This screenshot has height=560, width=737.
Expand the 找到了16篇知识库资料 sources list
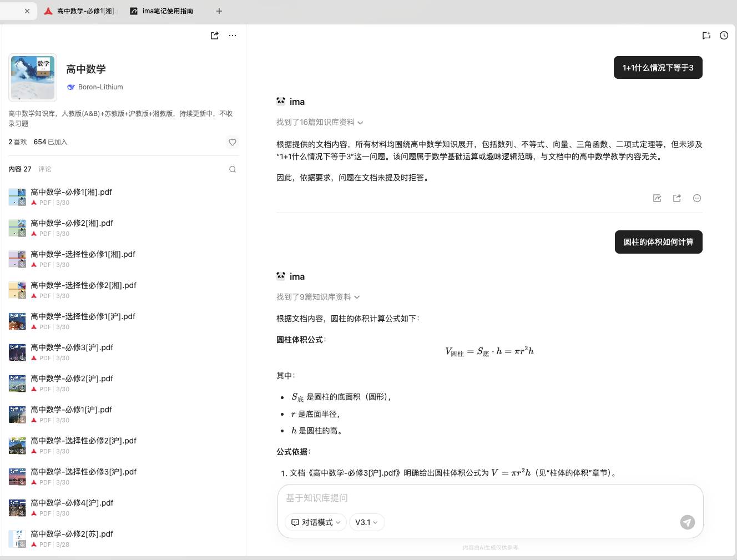[320, 123]
